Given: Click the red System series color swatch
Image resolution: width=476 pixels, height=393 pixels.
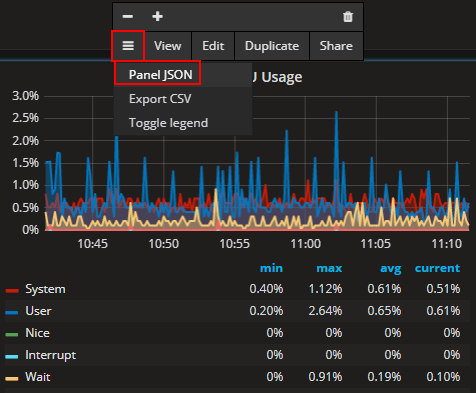Looking at the screenshot, I should pyautogui.click(x=12, y=291).
